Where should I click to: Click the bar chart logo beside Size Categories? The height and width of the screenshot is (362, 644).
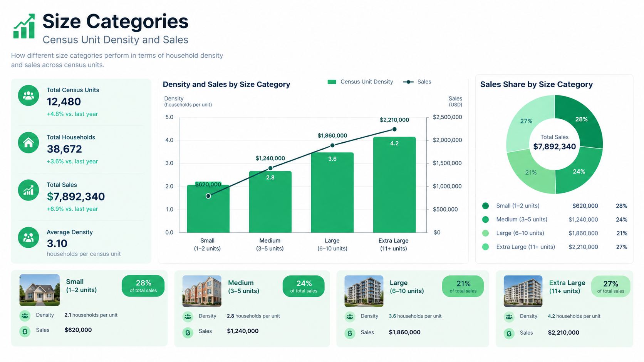coord(24,26)
